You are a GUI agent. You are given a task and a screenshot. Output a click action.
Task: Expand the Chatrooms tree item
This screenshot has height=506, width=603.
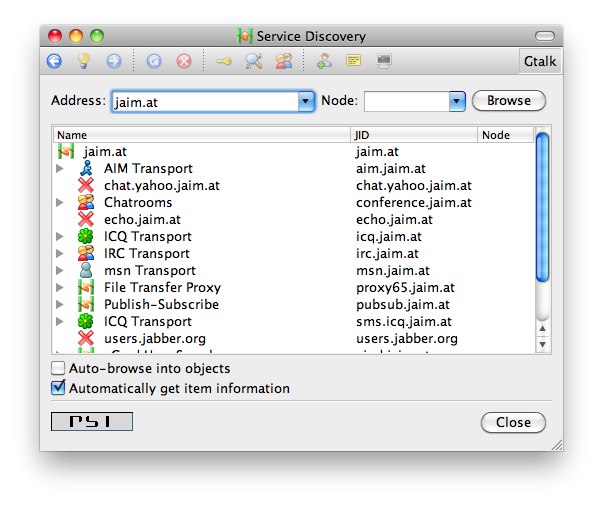coord(60,202)
